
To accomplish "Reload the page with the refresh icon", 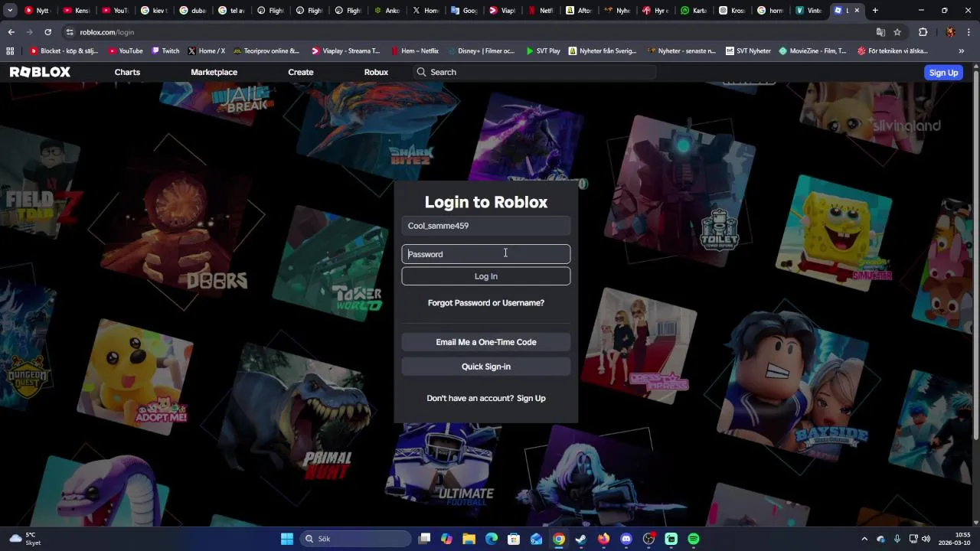I will 47,32.
